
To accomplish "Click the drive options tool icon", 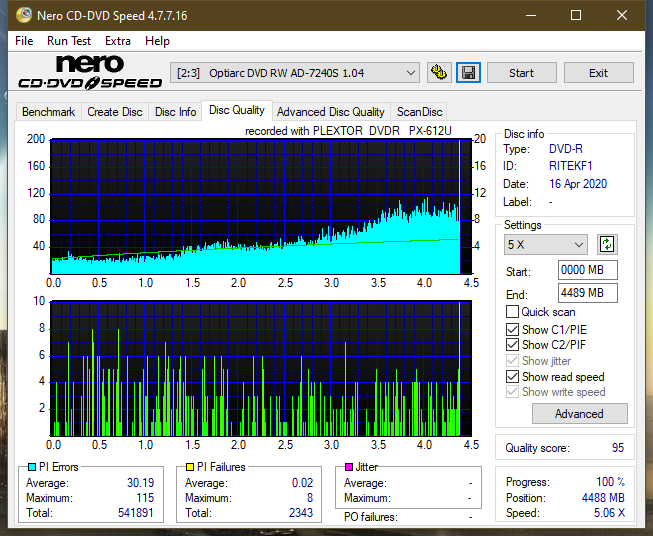I will click(439, 73).
